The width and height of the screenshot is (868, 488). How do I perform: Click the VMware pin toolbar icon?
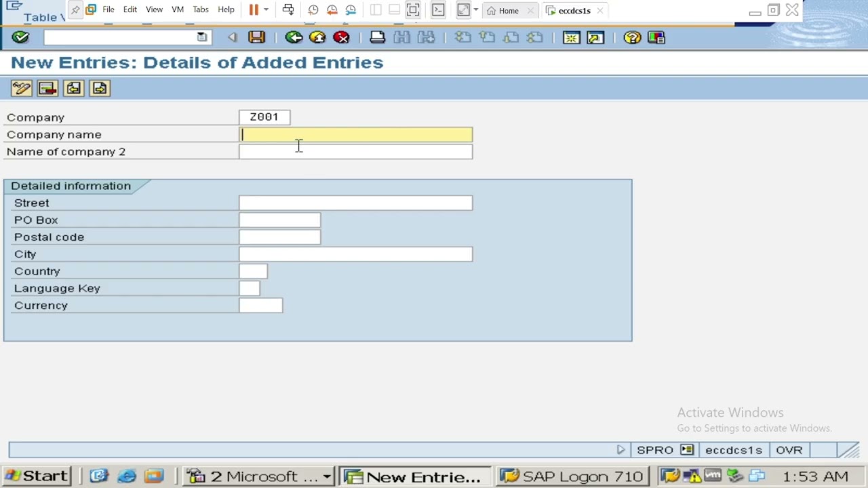[75, 10]
